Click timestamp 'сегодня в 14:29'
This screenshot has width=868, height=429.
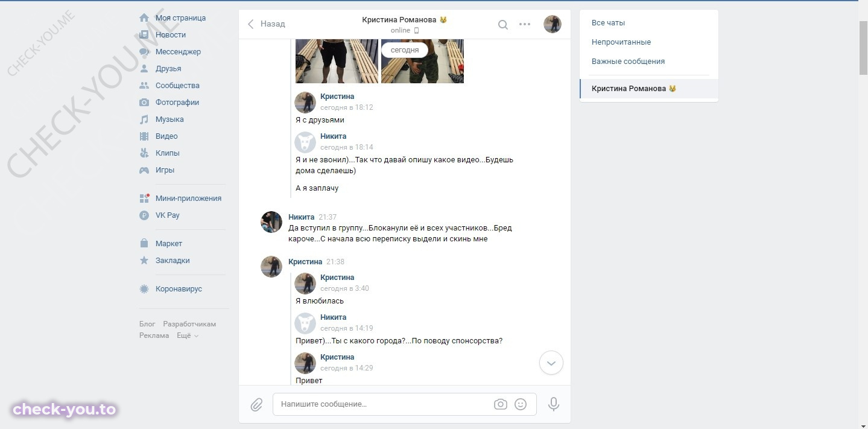click(347, 368)
